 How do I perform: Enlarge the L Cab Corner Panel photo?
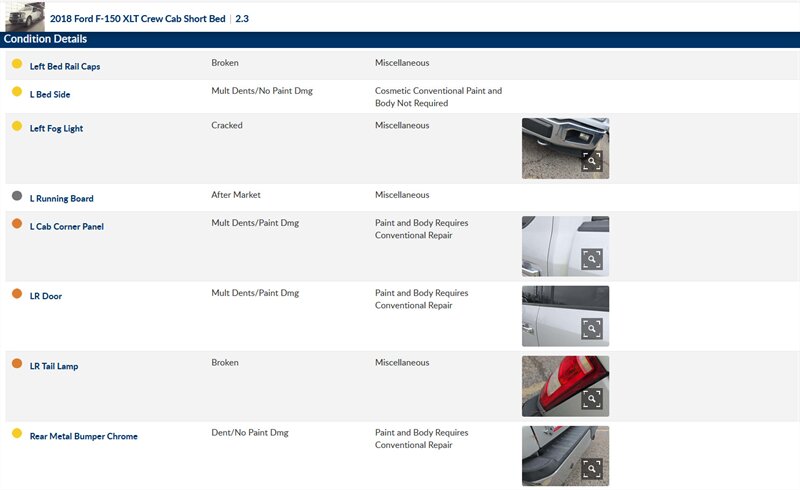pos(592,259)
